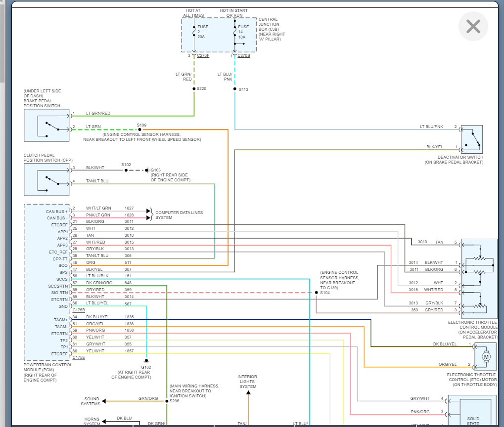The image size is (504, 427).
Task: Click the S220 splice point
Action: coord(194,89)
